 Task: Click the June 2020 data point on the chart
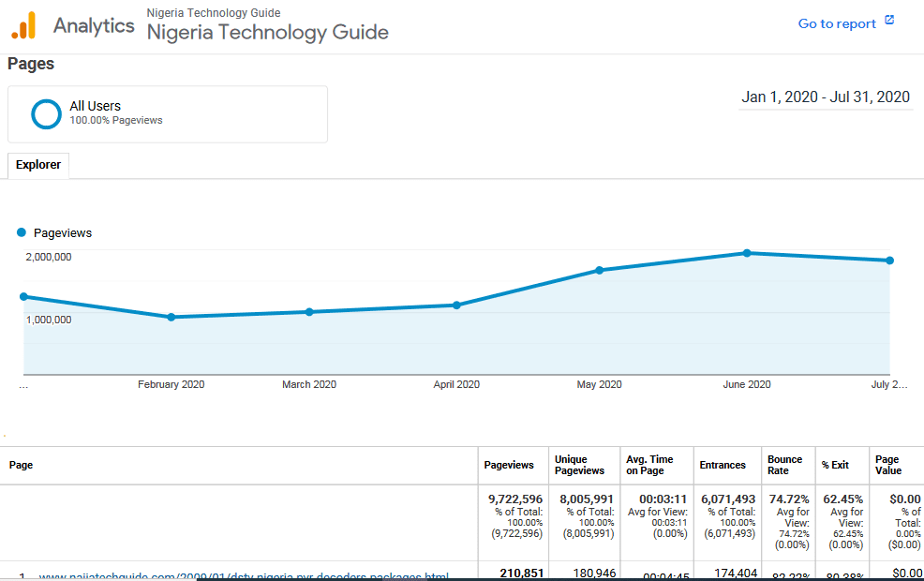[747, 253]
